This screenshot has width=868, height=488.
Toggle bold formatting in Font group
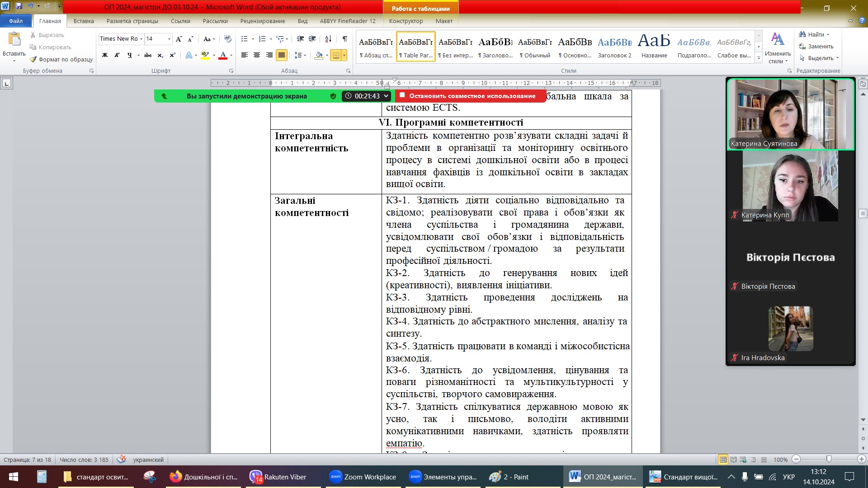105,55
